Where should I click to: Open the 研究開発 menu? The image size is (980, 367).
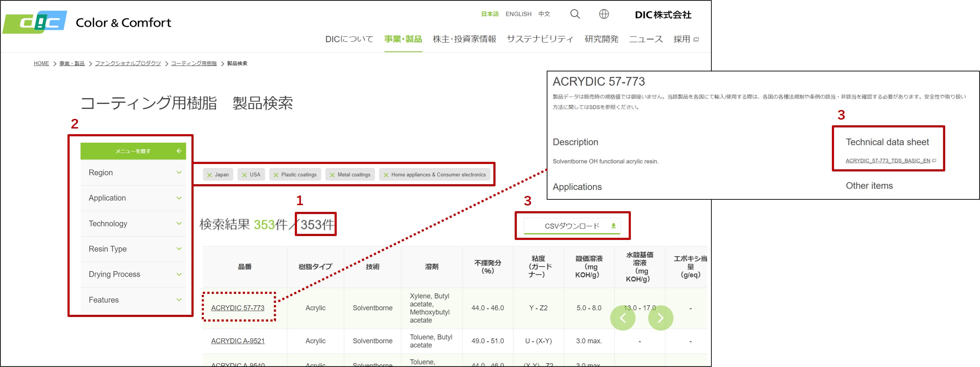601,39
